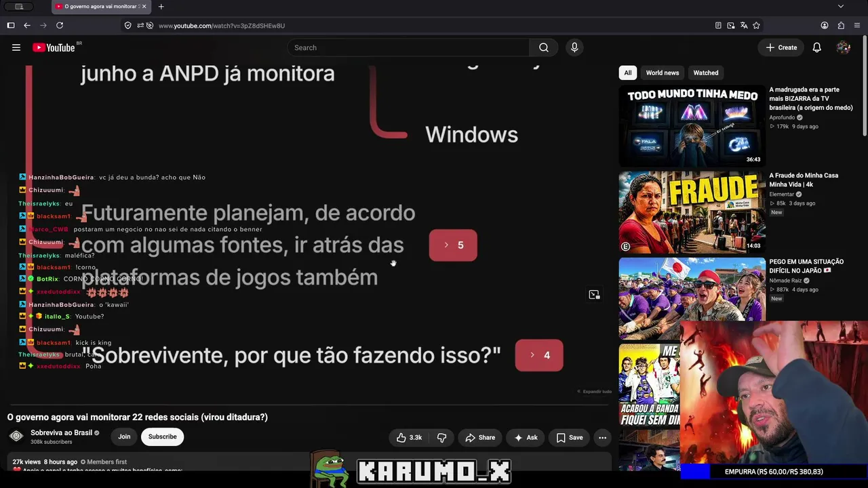
Task: Select the World news filter chip
Action: click(663, 73)
